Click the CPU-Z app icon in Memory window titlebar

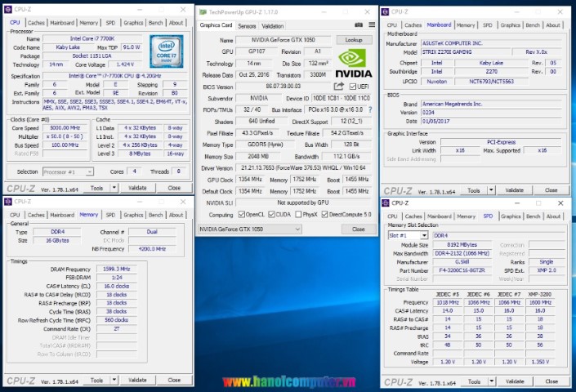7,202
